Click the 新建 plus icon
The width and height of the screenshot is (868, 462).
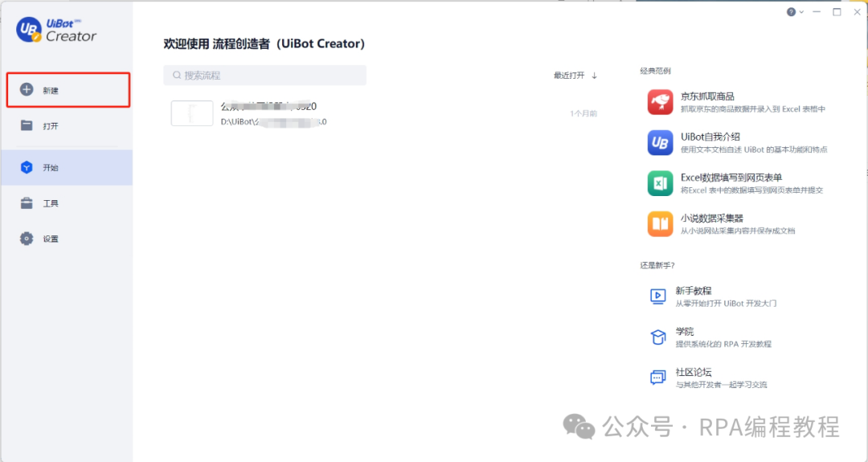(x=27, y=90)
